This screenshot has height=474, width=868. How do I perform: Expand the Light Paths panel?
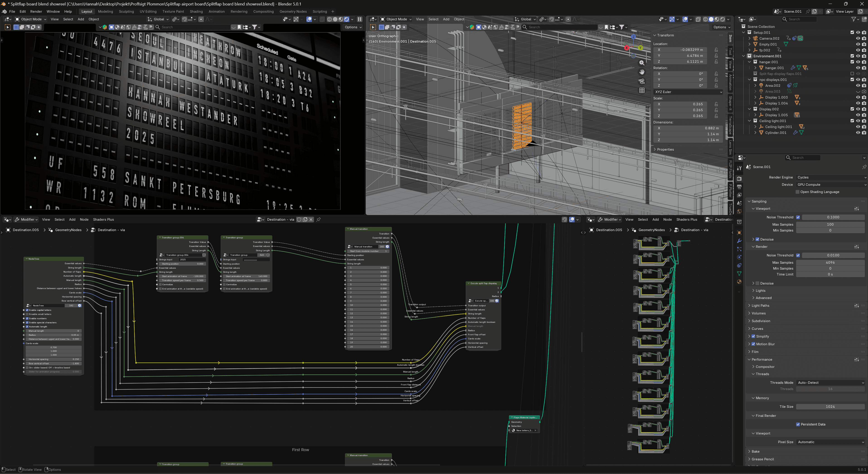pyautogui.click(x=760, y=306)
